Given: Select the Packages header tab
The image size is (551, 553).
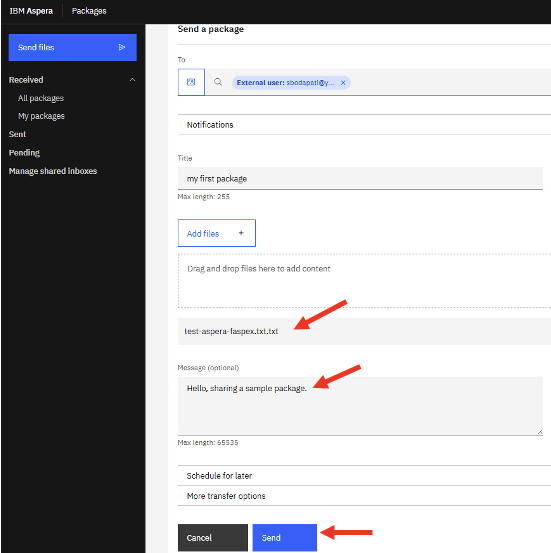Looking at the screenshot, I should [x=89, y=11].
